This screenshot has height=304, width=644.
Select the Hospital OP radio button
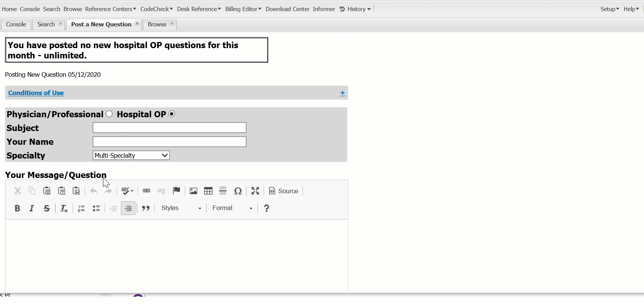[172, 114]
